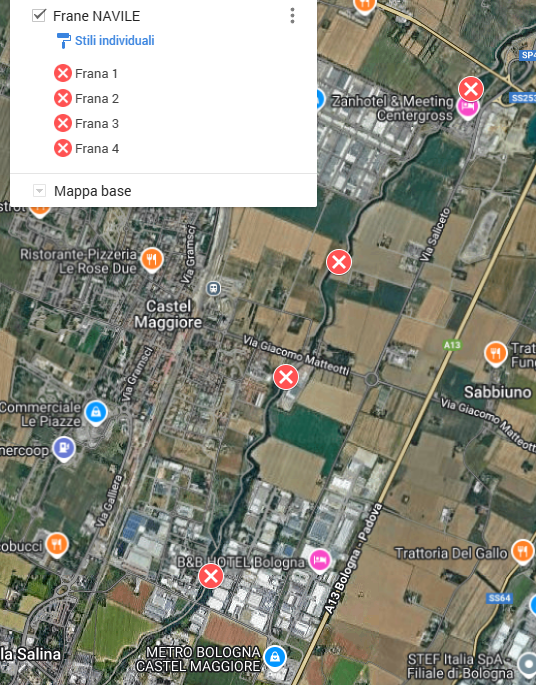Screen dimensions: 536x685
Task: Open the Trattoria Del Gallo restaurant pin
Action: pyautogui.click(x=522, y=551)
